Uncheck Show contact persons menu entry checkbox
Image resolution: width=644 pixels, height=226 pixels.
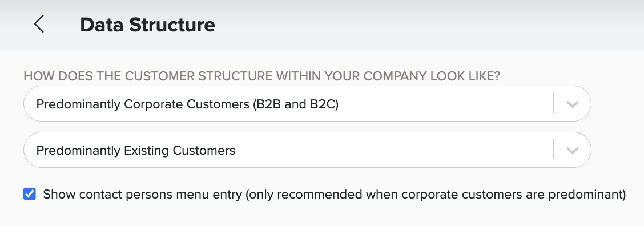click(x=30, y=194)
